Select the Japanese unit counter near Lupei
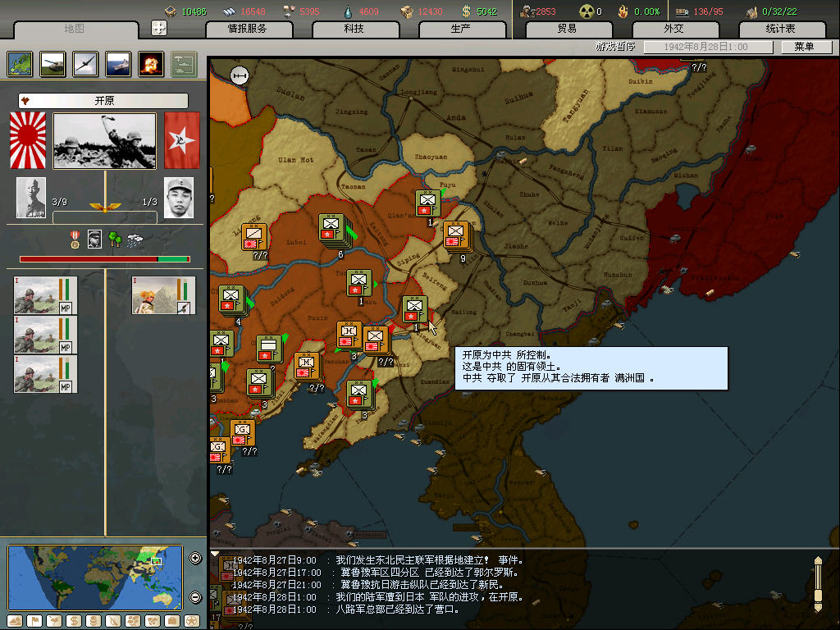Screen dimensions: 840x630 point(254,237)
